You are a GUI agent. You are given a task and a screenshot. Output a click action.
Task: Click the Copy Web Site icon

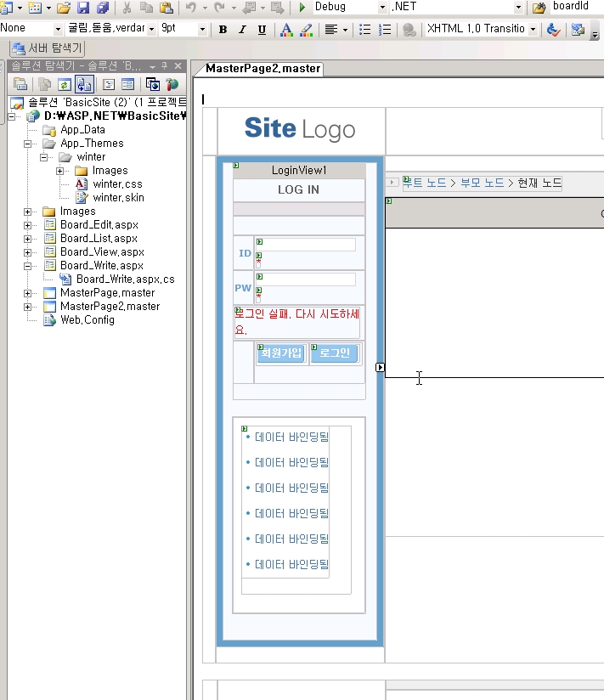pyautogui.click(x=152, y=84)
